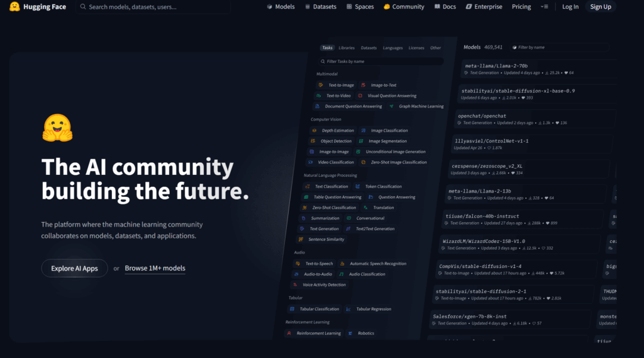Click the Text-to-Speech task icon
Viewport: 644px width, 358px height.
click(297, 264)
